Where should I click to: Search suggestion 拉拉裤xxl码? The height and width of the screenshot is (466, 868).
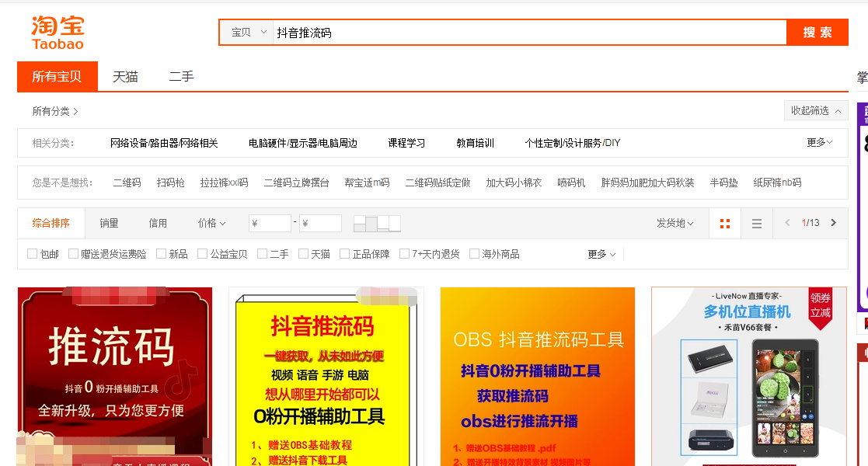(225, 183)
